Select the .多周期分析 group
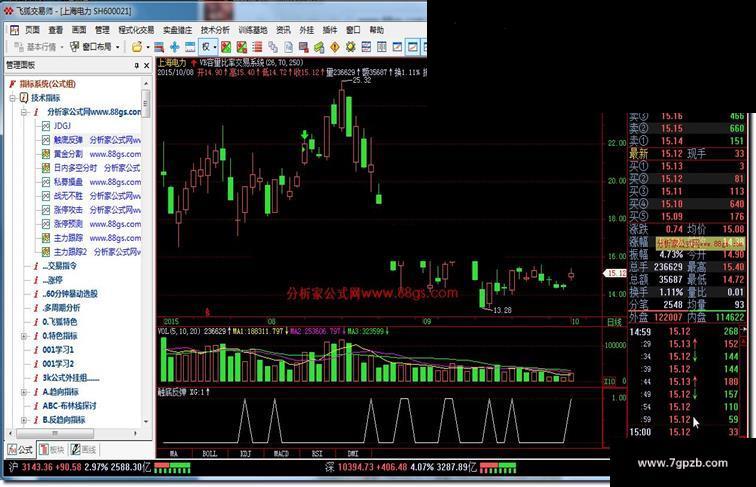The image size is (756, 487). (61, 308)
